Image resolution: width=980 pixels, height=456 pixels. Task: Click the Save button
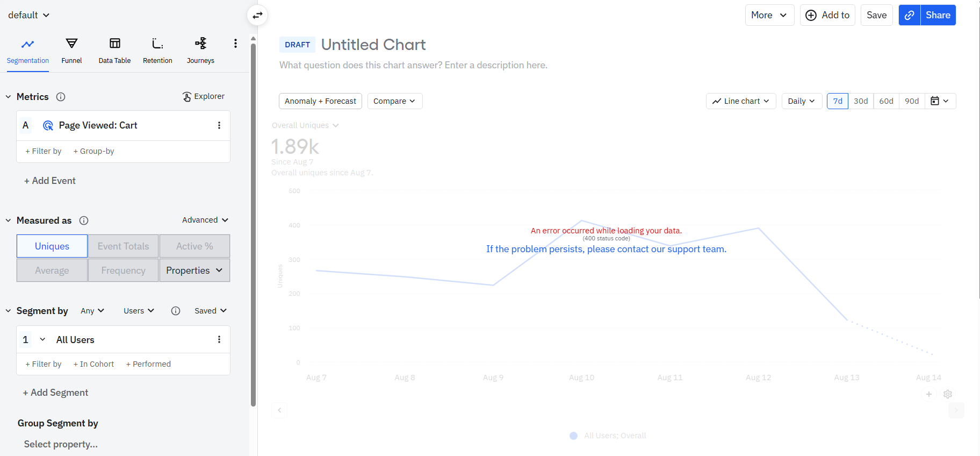click(876, 15)
